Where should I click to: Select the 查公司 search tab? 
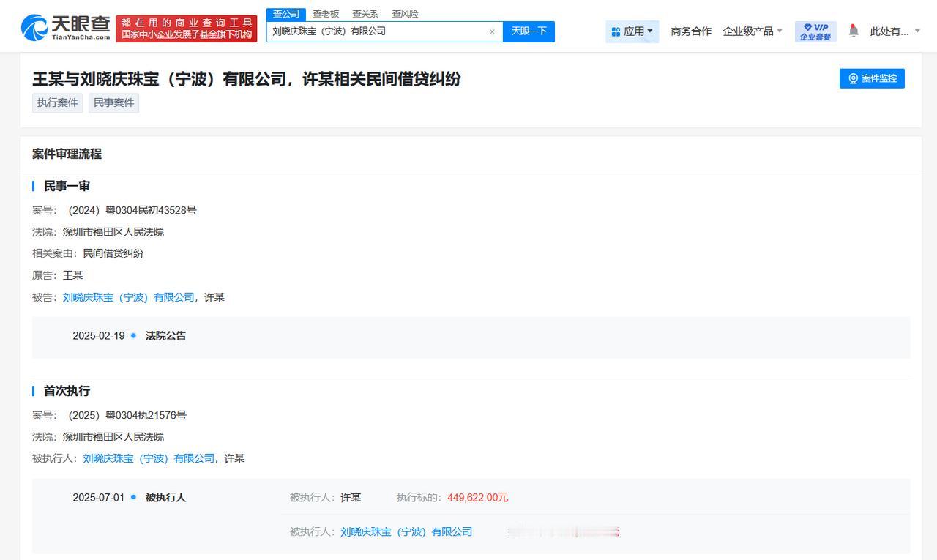tap(286, 14)
